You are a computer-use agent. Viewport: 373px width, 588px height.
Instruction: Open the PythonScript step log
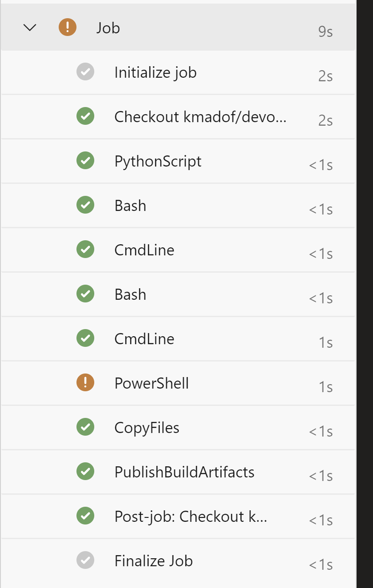coord(158,161)
